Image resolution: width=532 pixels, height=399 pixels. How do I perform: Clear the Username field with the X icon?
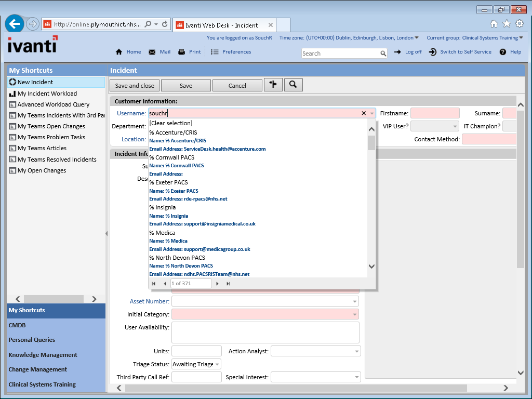click(x=364, y=113)
